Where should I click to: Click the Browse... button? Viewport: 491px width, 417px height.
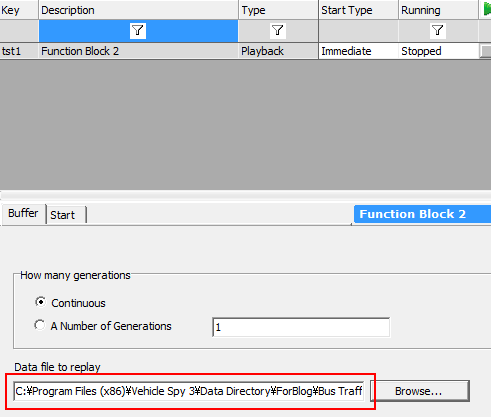click(419, 391)
